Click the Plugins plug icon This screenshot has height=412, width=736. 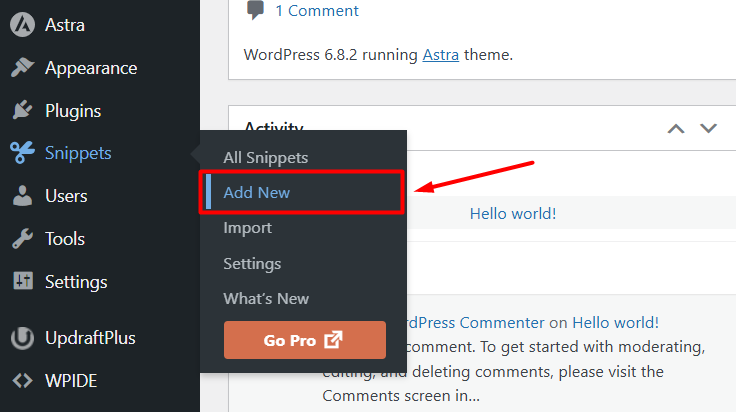pos(22,111)
